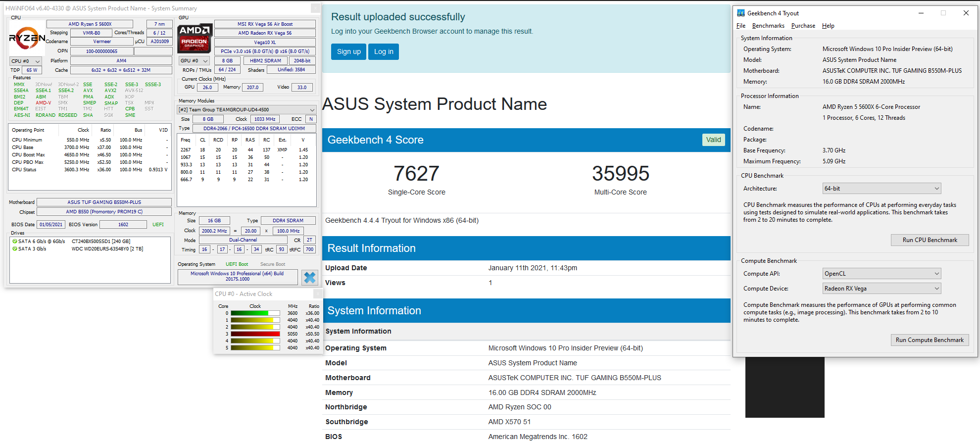Image resolution: width=980 pixels, height=441 pixels.
Task: Click the green status icon for SATA 3 Gb/s drive
Action: click(x=15, y=249)
